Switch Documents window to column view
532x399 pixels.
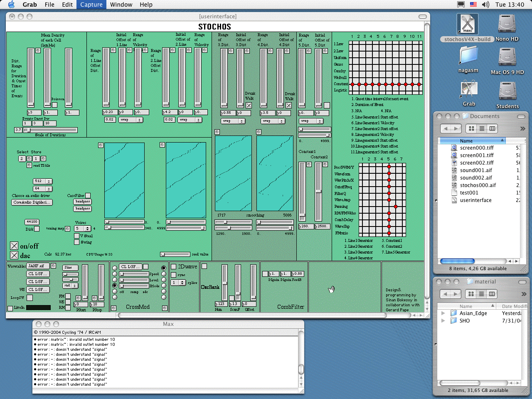click(492, 129)
